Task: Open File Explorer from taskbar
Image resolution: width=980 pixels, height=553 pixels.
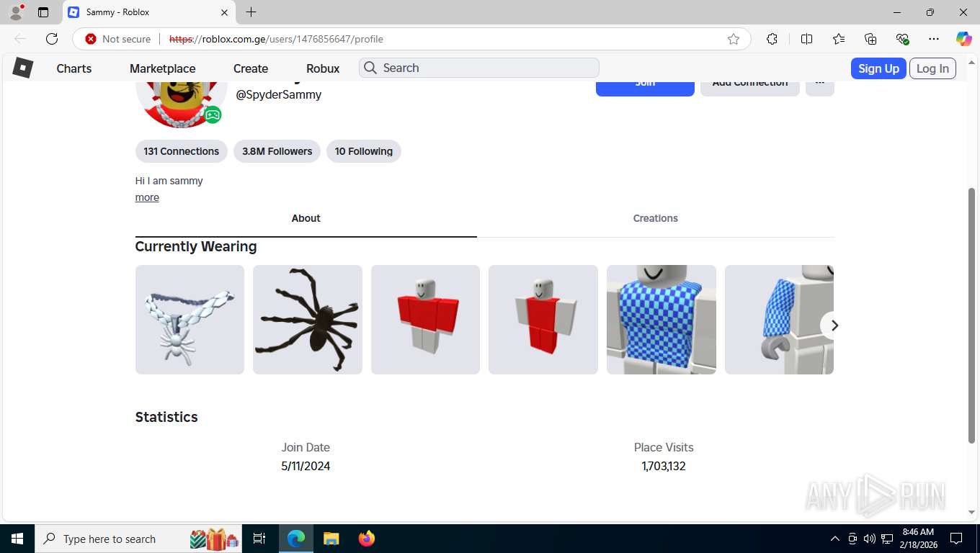Action: tap(331, 539)
